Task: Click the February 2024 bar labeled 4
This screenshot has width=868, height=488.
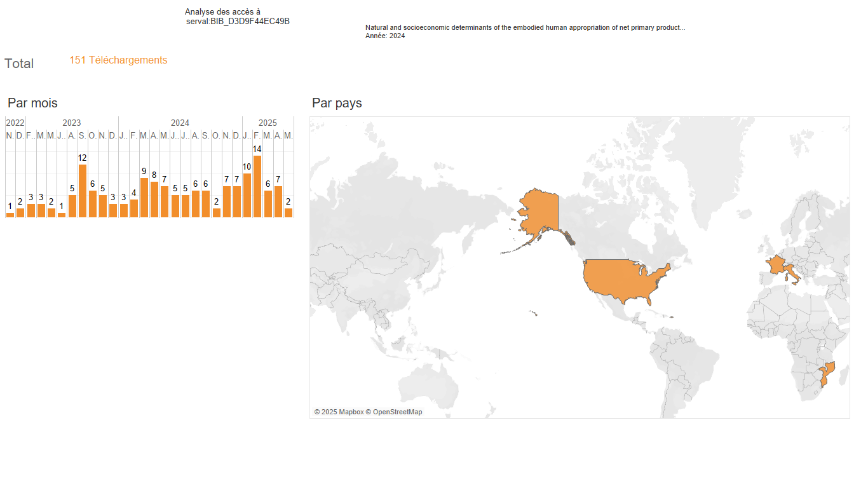Action: (133, 208)
